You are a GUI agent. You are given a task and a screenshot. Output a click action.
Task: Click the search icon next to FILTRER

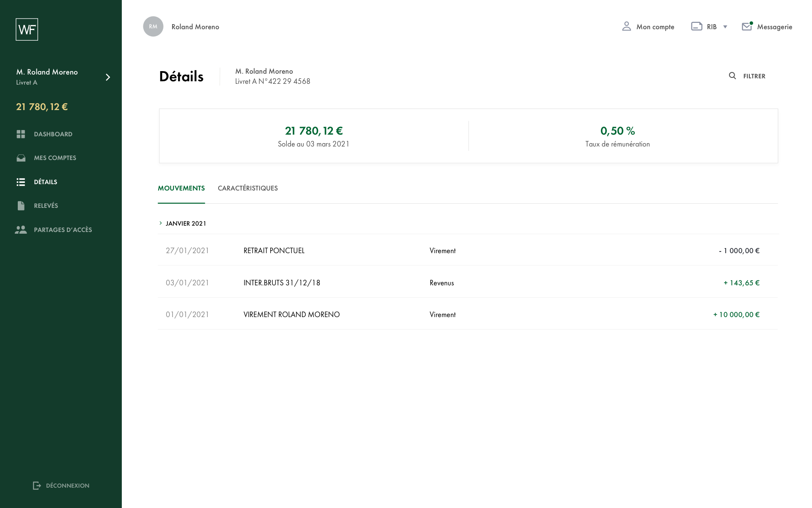pyautogui.click(x=732, y=76)
